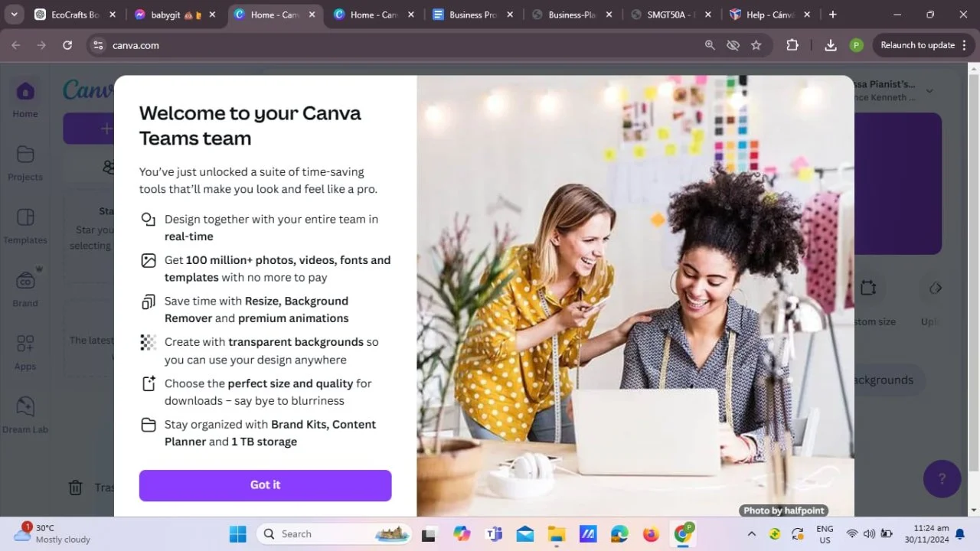The image size is (980, 551).
Task: Switch to the Help - Canva tab
Action: (762, 15)
